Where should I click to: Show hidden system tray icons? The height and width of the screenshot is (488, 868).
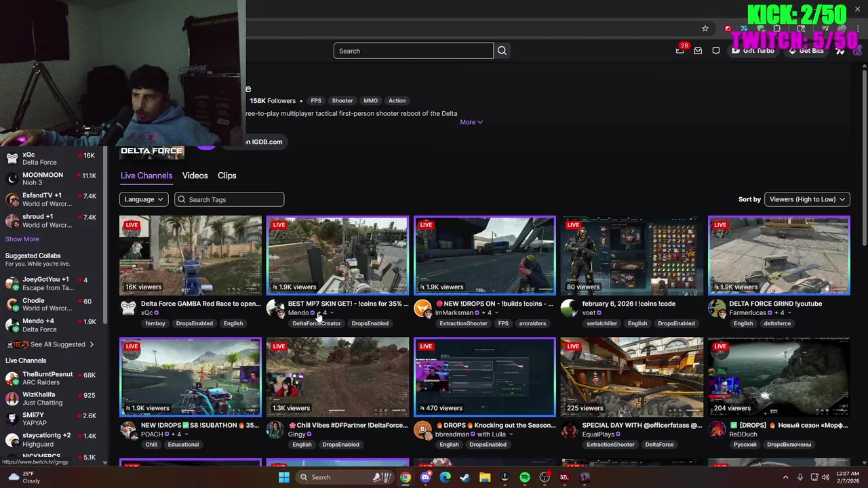coord(785,477)
